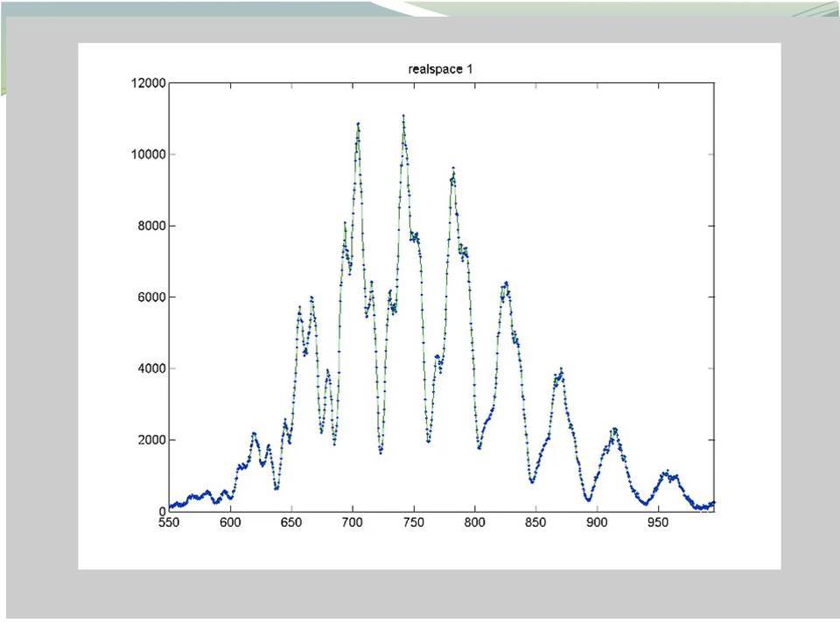Click the plot title 'realspace 1'
This screenshot has height=630, width=840.
[x=440, y=69]
